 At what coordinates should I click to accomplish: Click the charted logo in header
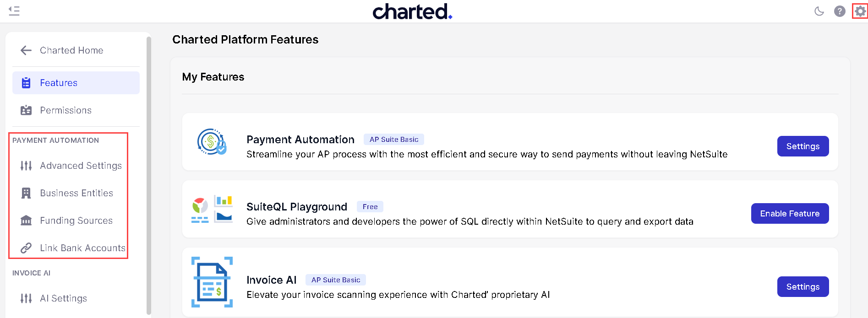[x=412, y=11]
